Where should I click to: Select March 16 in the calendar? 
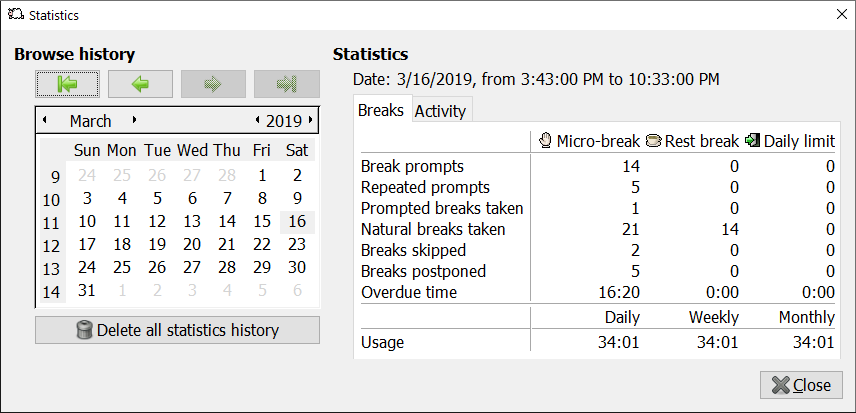(x=297, y=222)
